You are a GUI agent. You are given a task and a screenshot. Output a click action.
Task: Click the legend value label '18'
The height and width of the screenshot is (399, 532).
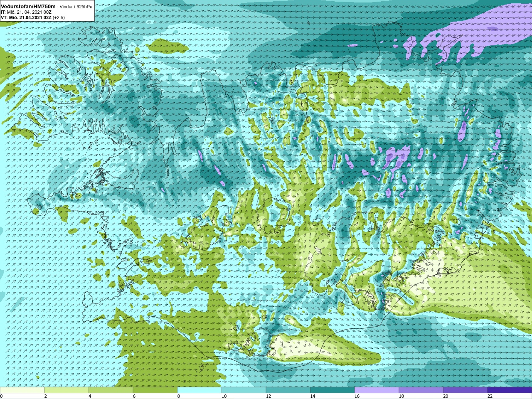pyautogui.click(x=401, y=396)
